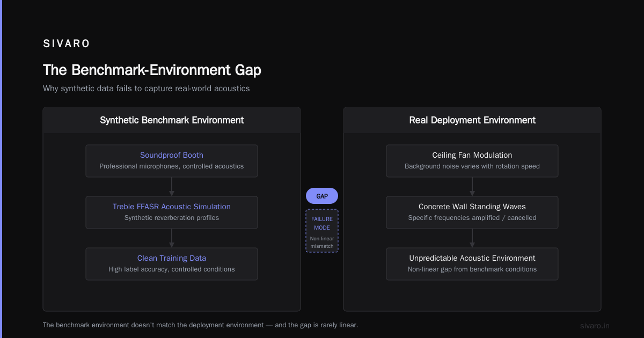Select the dashed Failure Mode box

[x=322, y=231]
